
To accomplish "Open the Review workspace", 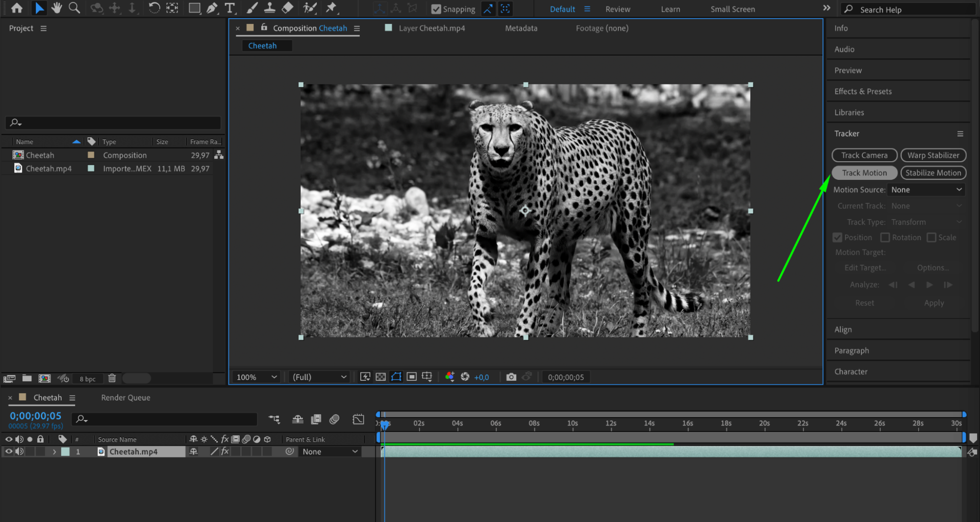I will coord(618,9).
